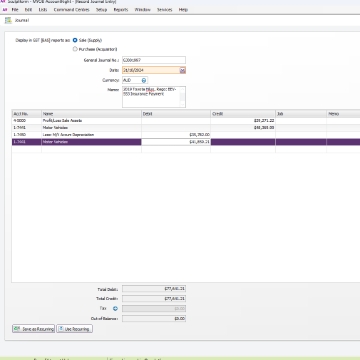The height and width of the screenshot is (360, 360).
Task: Open the Command Centres menu
Action: [72, 10]
